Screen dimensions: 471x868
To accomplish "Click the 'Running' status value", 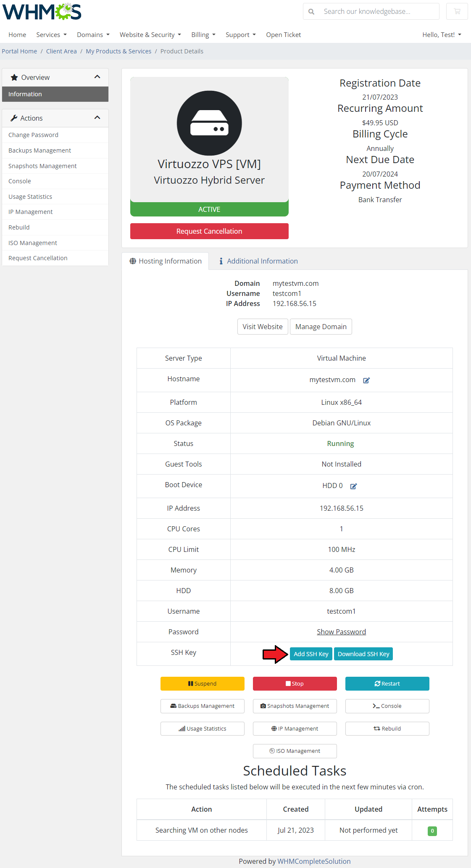I will click(341, 443).
